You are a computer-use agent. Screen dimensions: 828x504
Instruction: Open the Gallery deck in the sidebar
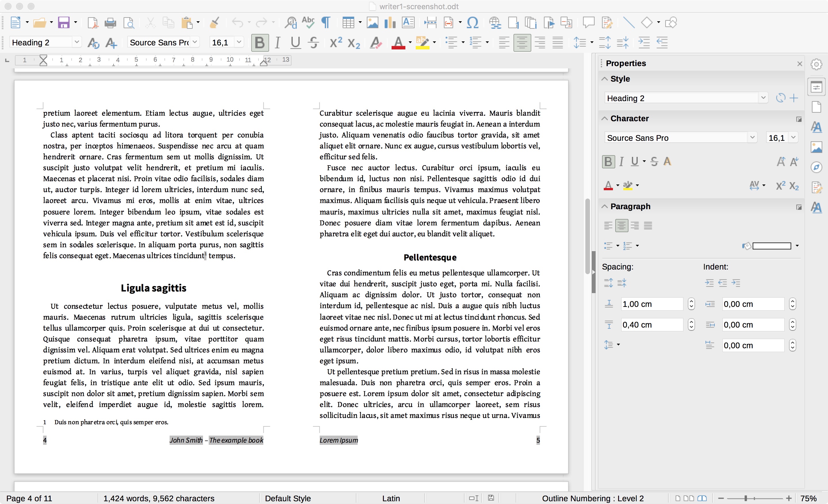click(816, 147)
